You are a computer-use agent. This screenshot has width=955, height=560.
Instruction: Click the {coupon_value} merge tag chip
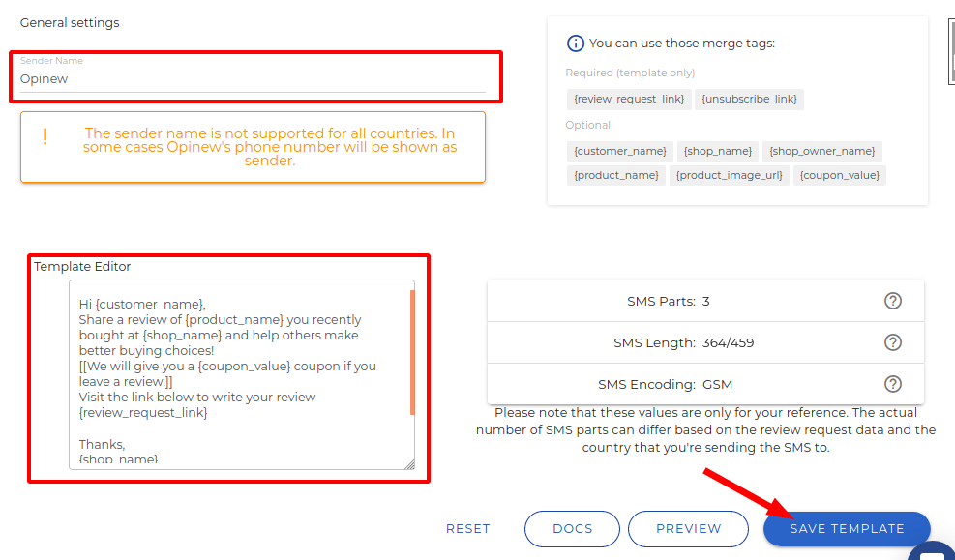click(x=840, y=175)
